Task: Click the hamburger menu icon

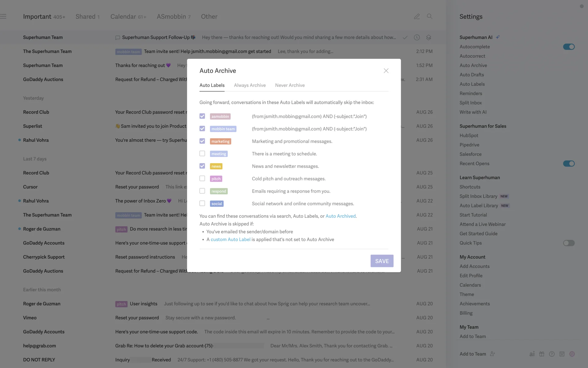Action: click(x=3, y=17)
